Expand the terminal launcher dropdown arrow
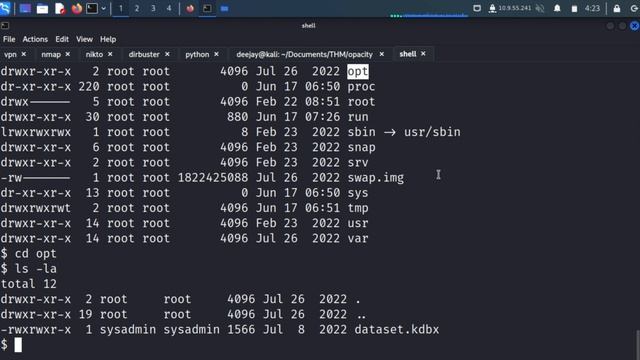The width and height of the screenshot is (640, 360). (x=104, y=9)
